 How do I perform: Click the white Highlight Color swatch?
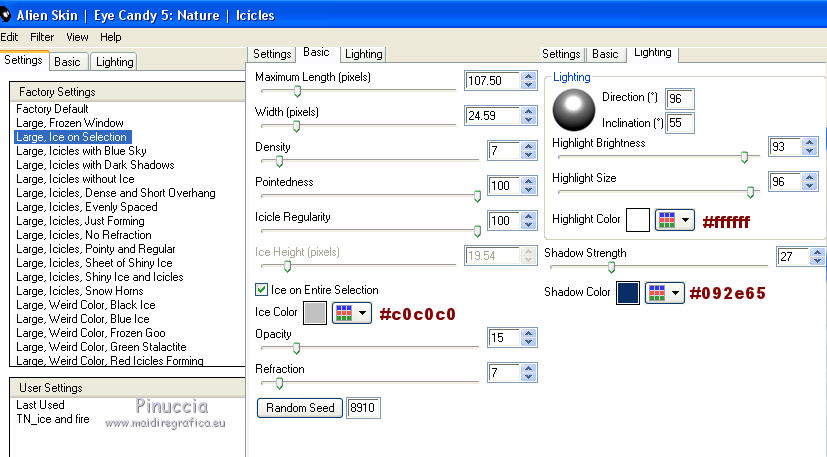[638, 220]
